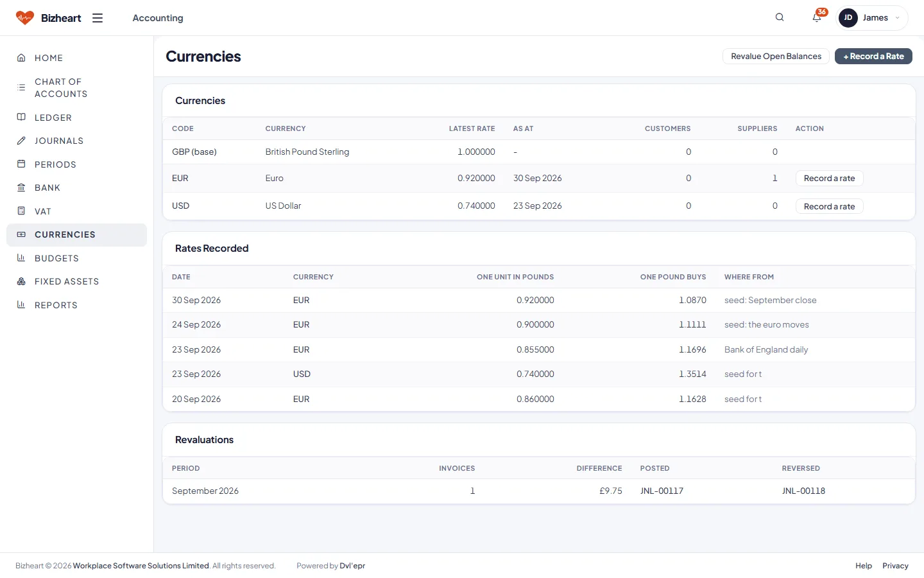Click the Budgets chart icon

coord(21,258)
